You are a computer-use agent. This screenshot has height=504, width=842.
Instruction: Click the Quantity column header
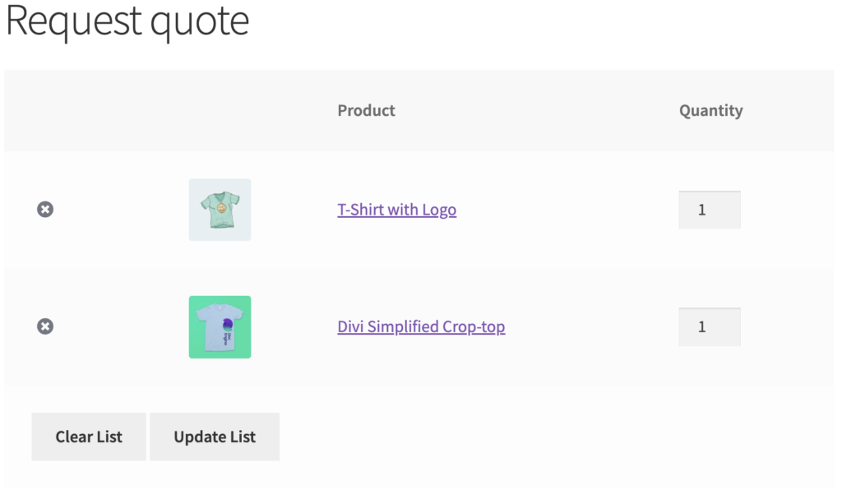[x=711, y=110]
